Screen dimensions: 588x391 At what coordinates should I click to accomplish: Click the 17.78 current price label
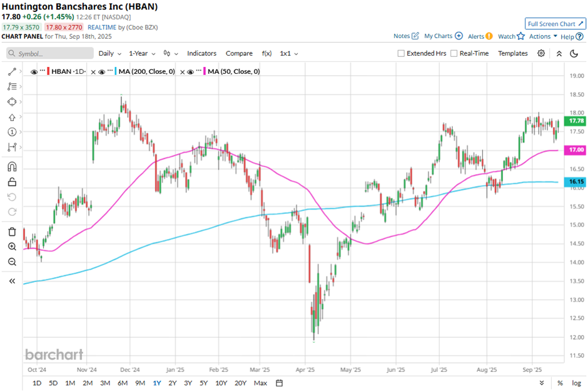[575, 121]
